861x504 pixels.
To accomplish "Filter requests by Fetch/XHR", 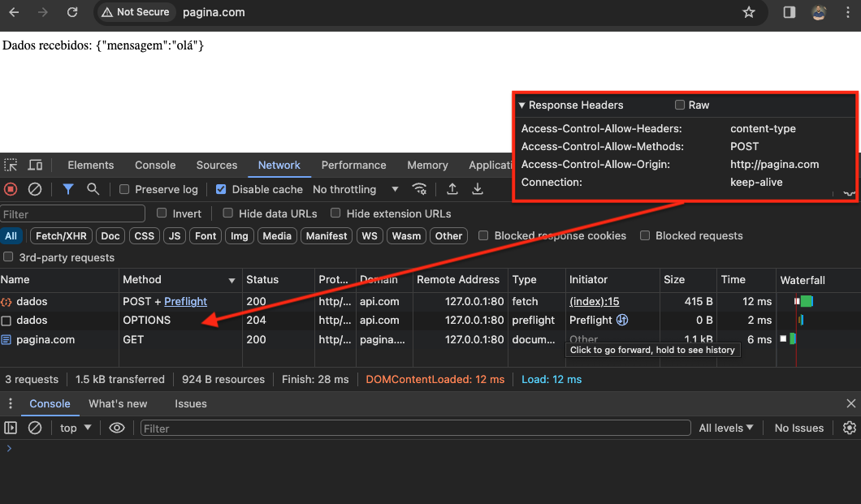I will pos(61,236).
